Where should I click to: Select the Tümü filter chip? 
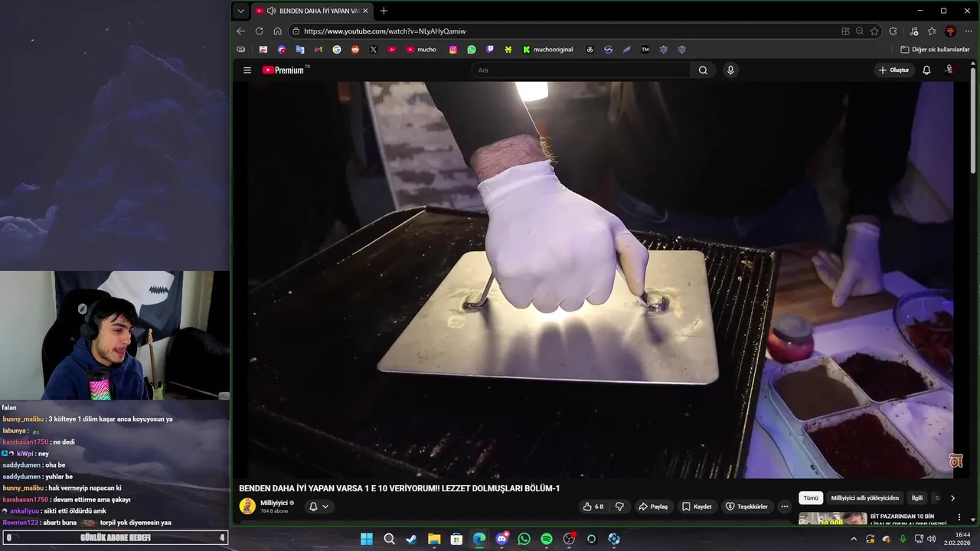pyautogui.click(x=811, y=498)
